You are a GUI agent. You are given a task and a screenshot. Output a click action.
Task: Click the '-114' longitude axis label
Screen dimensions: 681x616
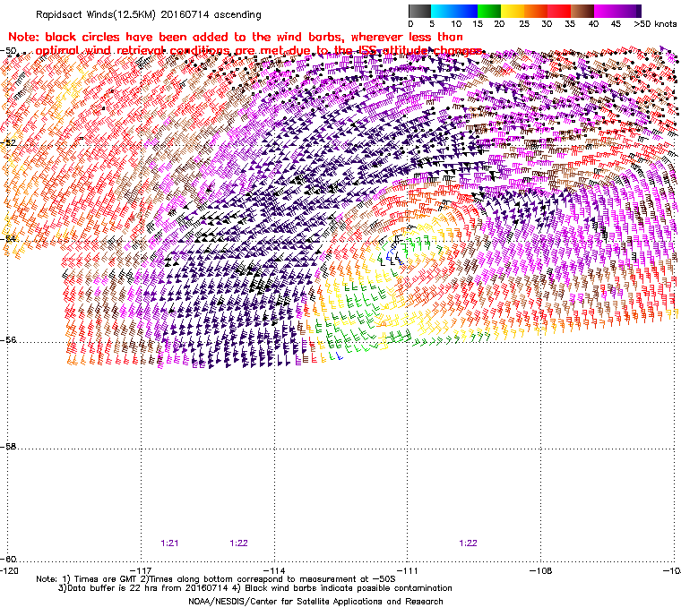(x=274, y=570)
